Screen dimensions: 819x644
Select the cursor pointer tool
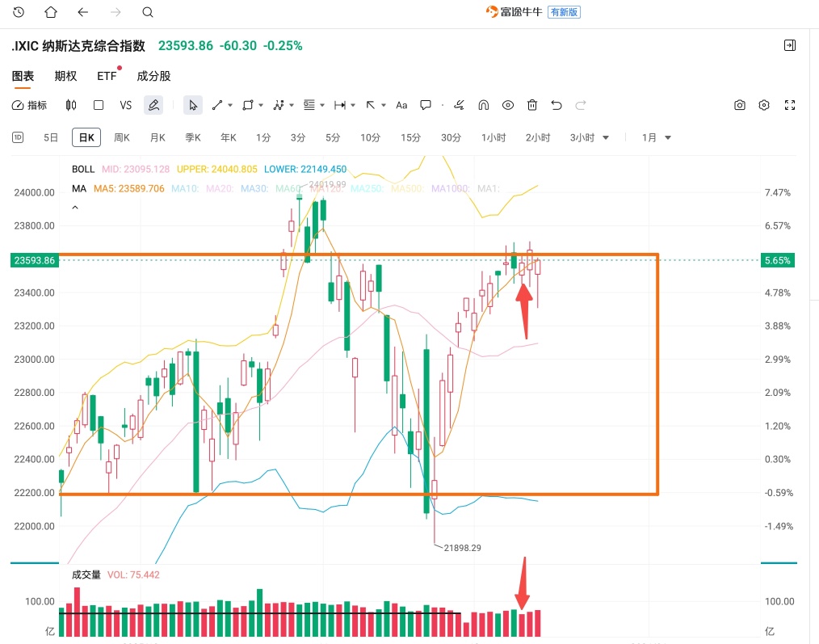pos(193,105)
